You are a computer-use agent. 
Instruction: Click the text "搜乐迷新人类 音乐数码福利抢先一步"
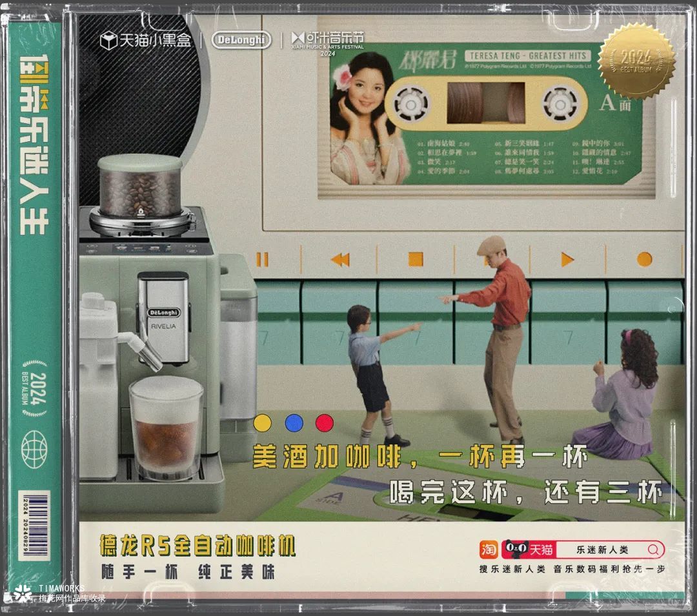572,569
